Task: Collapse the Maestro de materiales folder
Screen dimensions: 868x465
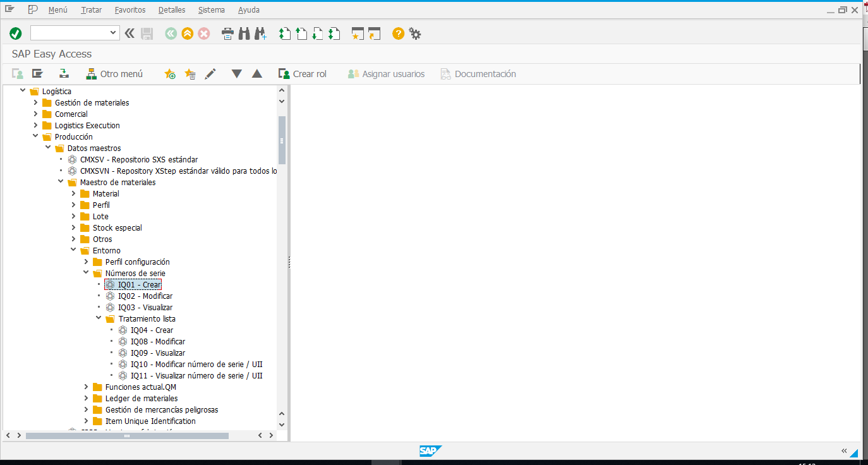Action: (x=61, y=182)
